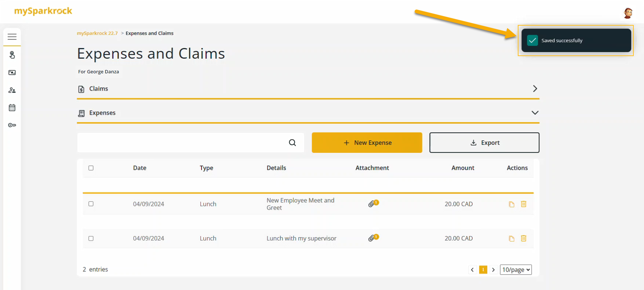This screenshot has height=290, width=644.
Task: Open the hamburger menu in sidebar
Action: [x=12, y=37]
